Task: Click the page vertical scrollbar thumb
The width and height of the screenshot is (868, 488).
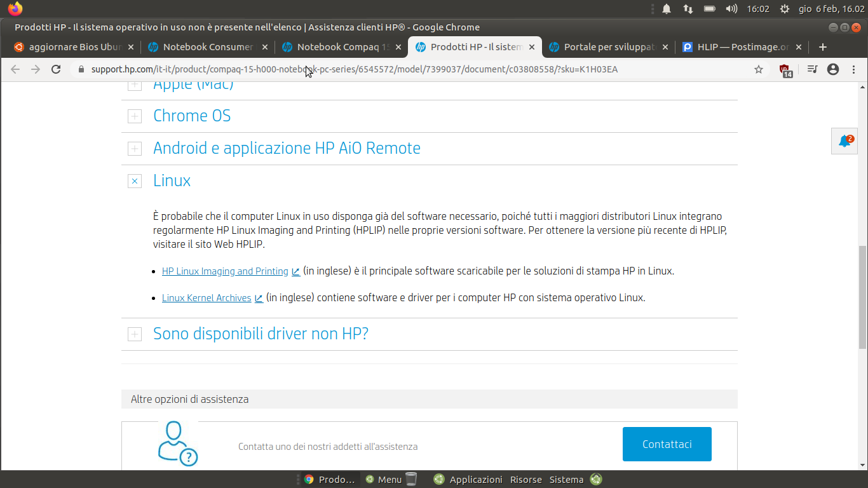Action: (862, 297)
